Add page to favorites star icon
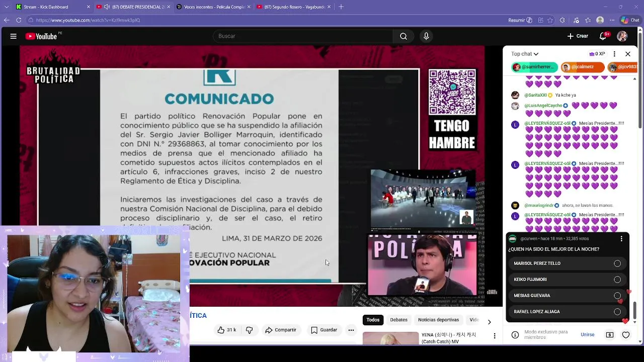 pos(550,20)
